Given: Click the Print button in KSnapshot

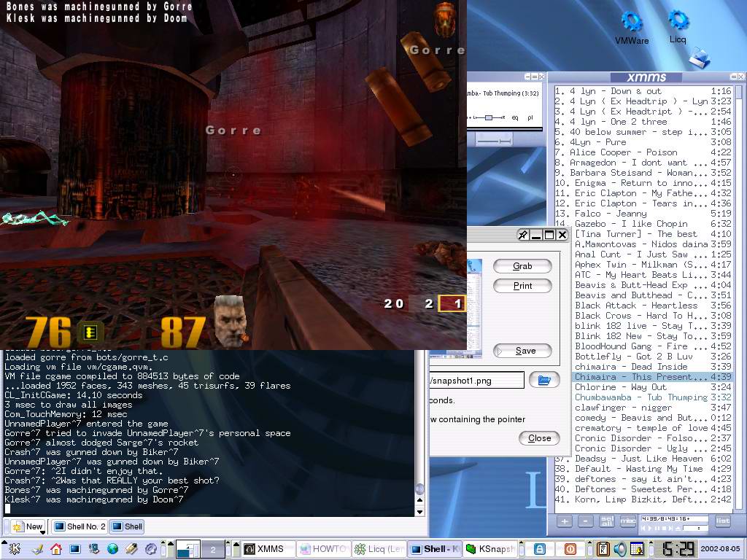Looking at the screenshot, I should click(x=522, y=286).
